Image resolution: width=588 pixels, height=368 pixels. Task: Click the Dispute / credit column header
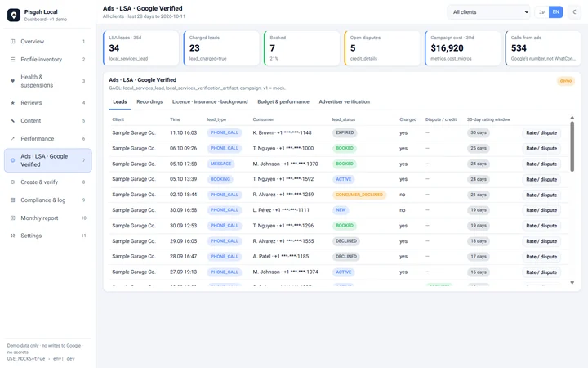441,119
